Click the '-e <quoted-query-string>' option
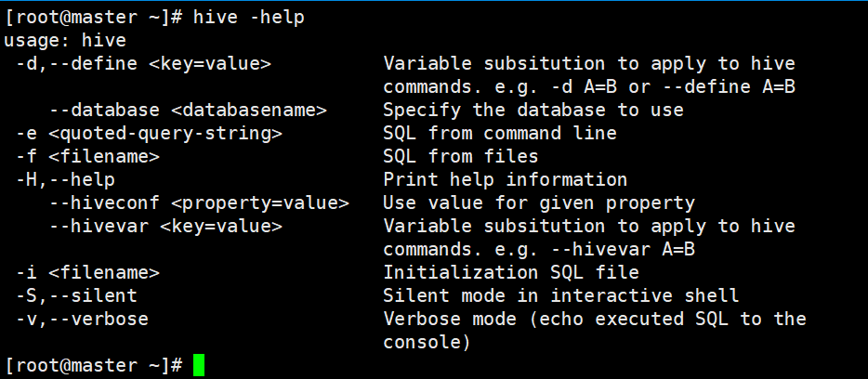This screenshot has width=868, height=379. 149,133
